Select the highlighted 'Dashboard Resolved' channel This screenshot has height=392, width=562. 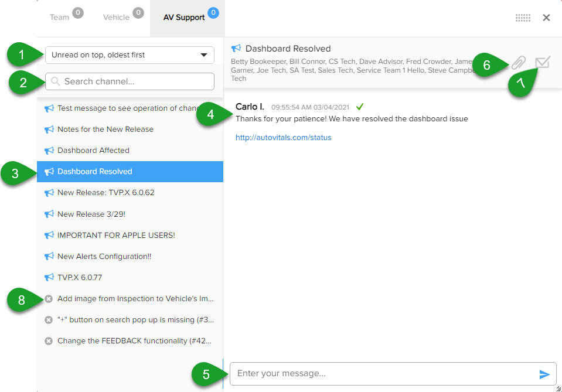130,172
